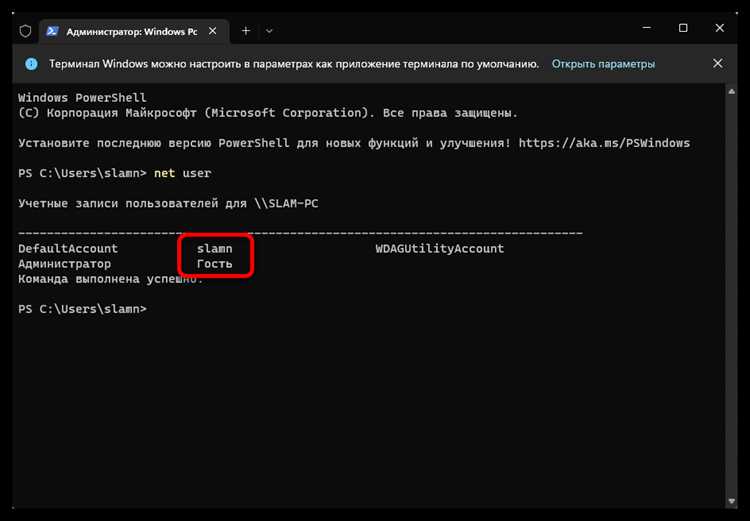Switch to the Администратор: Windows PowerShell tab
The height and width of the screenshot is (521, 750).
pyautogui.click(x=133, y=32)
